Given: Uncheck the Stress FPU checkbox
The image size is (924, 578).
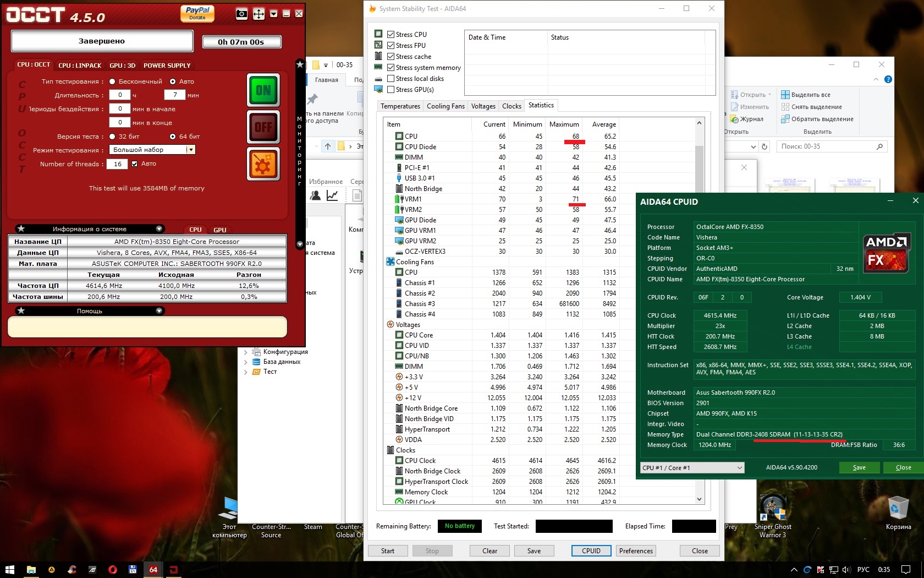Looking at the screenshot, I should (x=391, y=46).
